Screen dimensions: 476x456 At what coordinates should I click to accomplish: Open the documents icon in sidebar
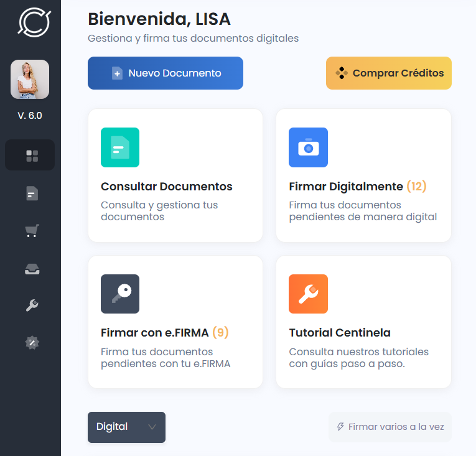(32, 193)
